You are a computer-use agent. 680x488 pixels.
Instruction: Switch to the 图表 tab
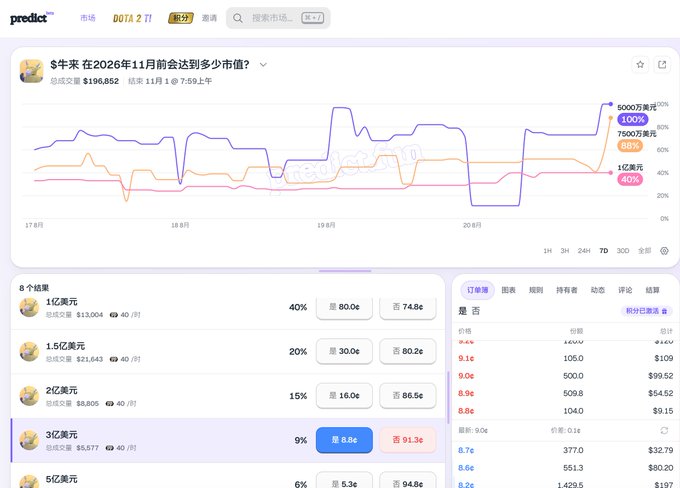pyautogui.click(x=508, y=290)
